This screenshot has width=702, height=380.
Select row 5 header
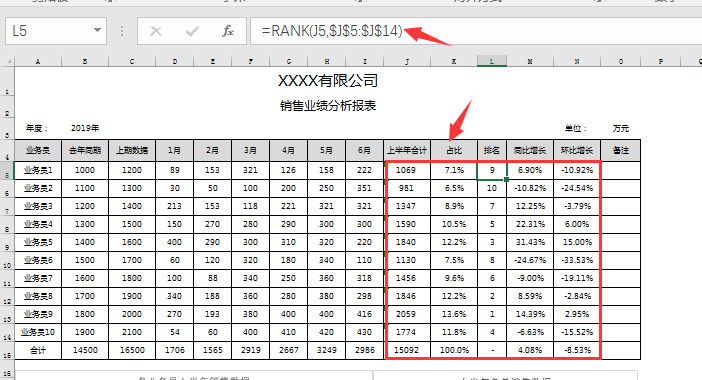point(7,171)
